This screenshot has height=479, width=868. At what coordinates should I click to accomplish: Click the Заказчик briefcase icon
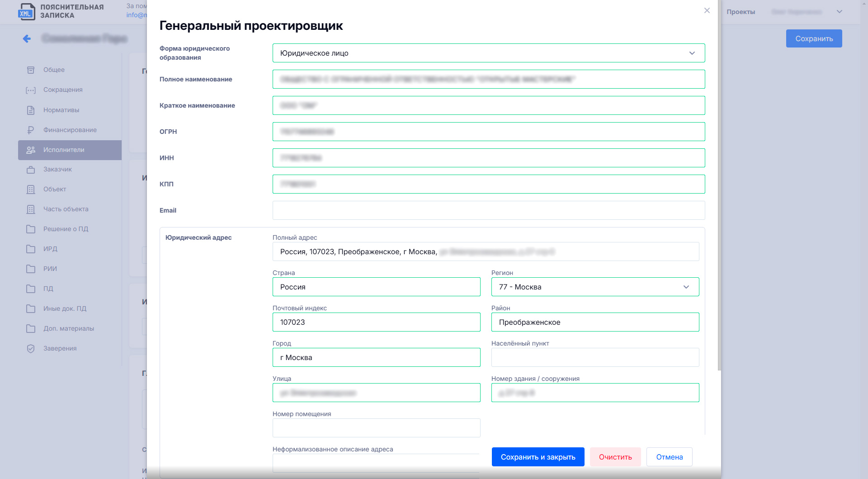pos(31,170)
